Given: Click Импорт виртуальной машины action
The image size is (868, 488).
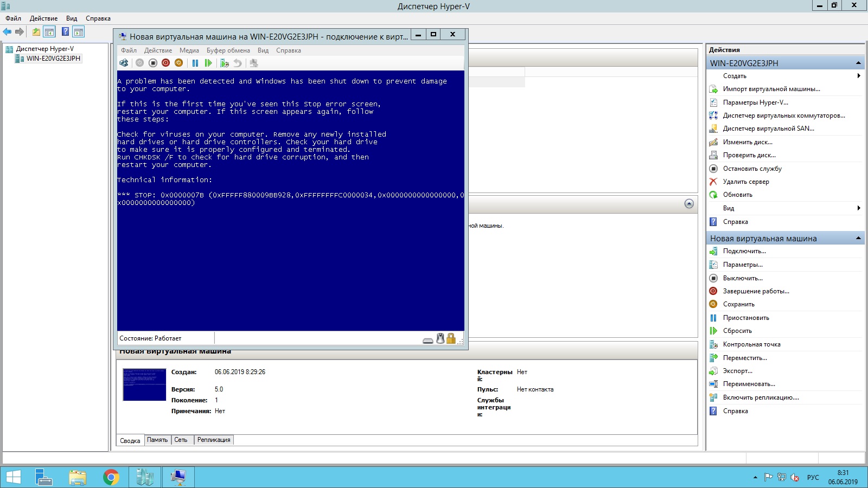Looking at the screenshot, I should (771, 89).
